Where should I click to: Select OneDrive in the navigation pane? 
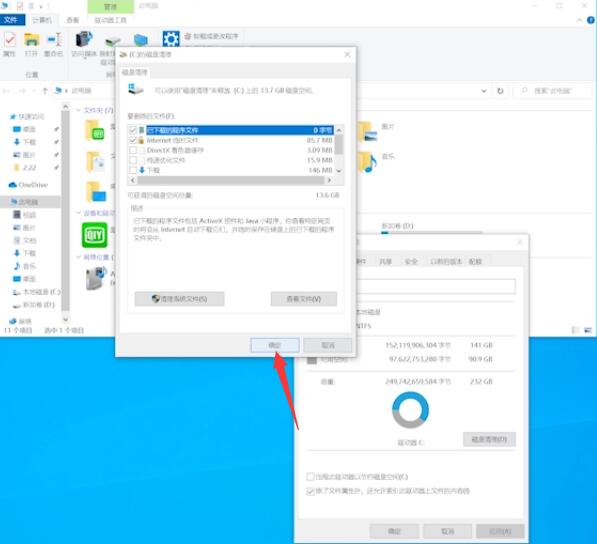pyautogui.click(x=28, y=185)
